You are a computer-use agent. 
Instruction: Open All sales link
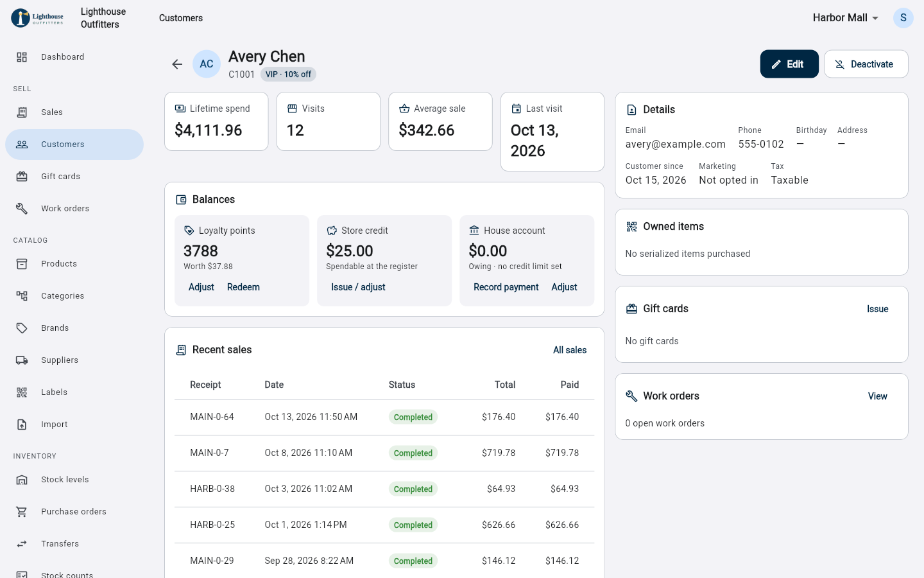coord(570,350)
